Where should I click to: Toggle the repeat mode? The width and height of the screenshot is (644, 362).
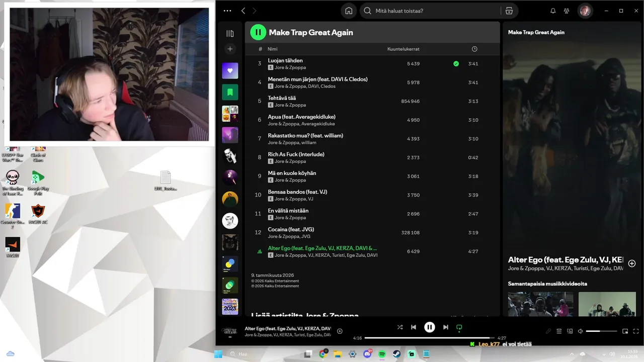[459, 327]
